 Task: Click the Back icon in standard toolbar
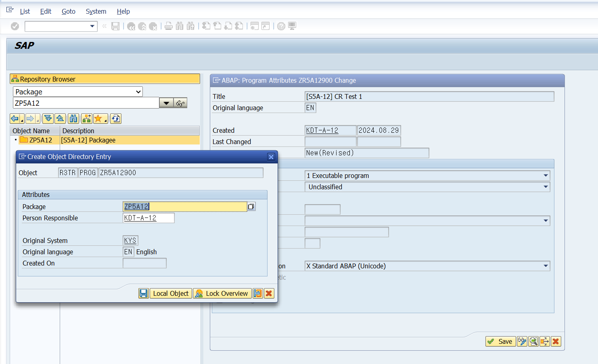(x=131, y=26)
